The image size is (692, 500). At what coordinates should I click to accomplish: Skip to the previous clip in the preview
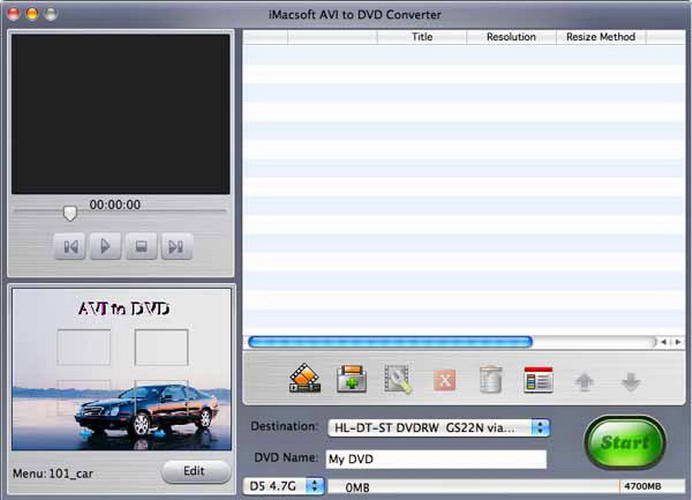70,246
